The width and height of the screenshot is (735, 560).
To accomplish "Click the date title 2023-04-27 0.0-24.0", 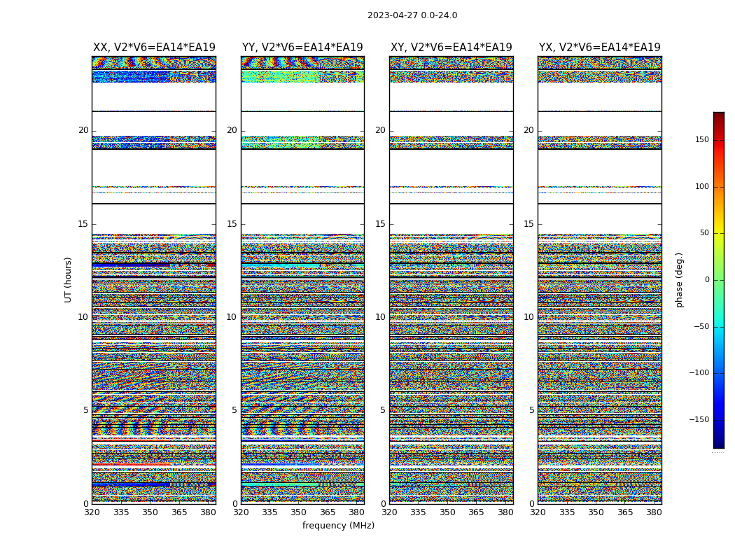I will (412, 15).
